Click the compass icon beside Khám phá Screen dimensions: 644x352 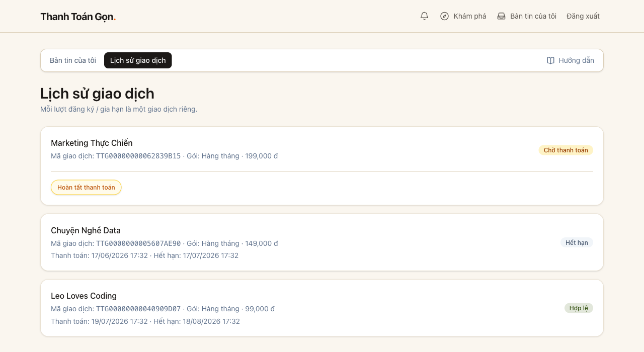[x=444, y=16]
